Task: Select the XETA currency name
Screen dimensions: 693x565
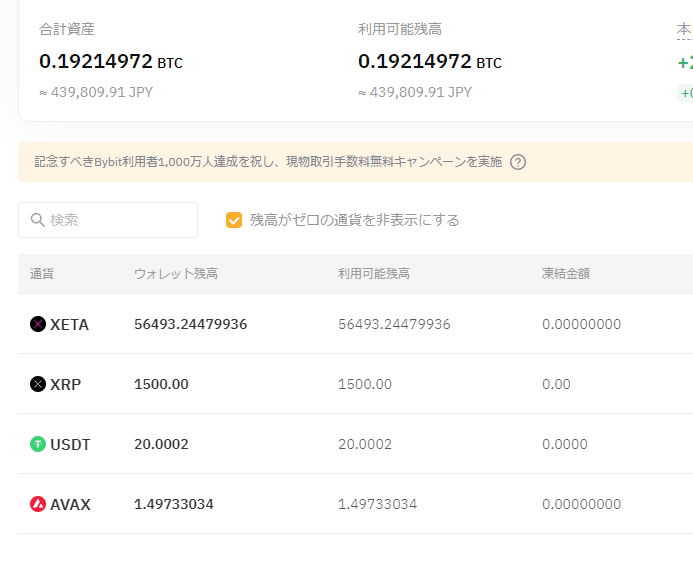Action: (x=69, y=324)
